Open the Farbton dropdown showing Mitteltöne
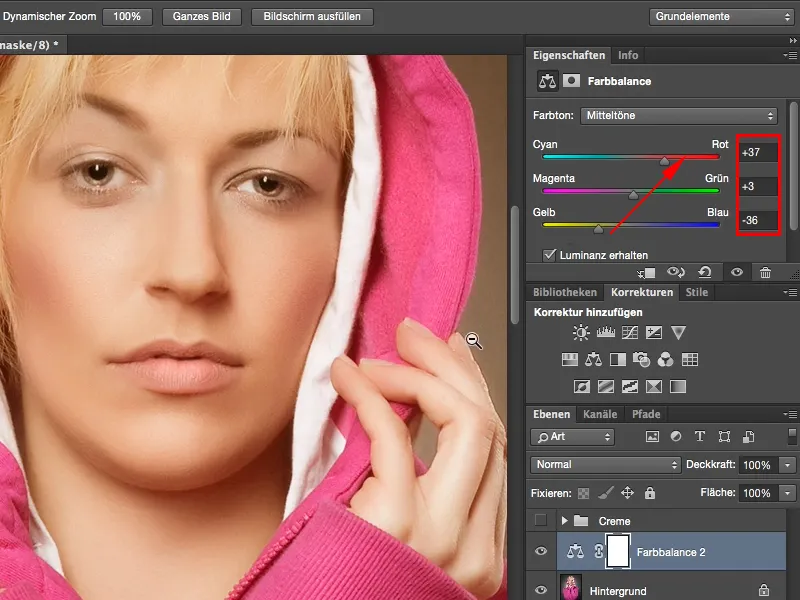This screenshot has width=800, height=600. pos(680,115)
